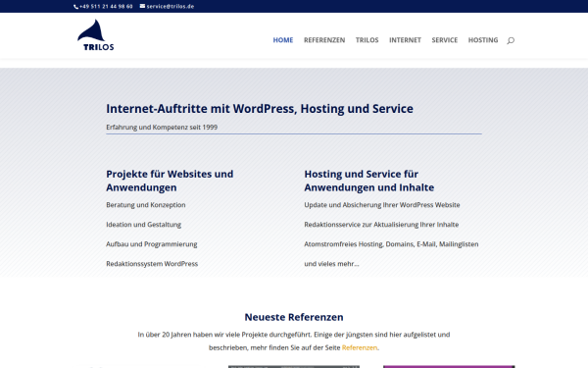The image size is (588, 368).
Task: Navigate to the HOSTING menu
Action: tap(483, 40)
